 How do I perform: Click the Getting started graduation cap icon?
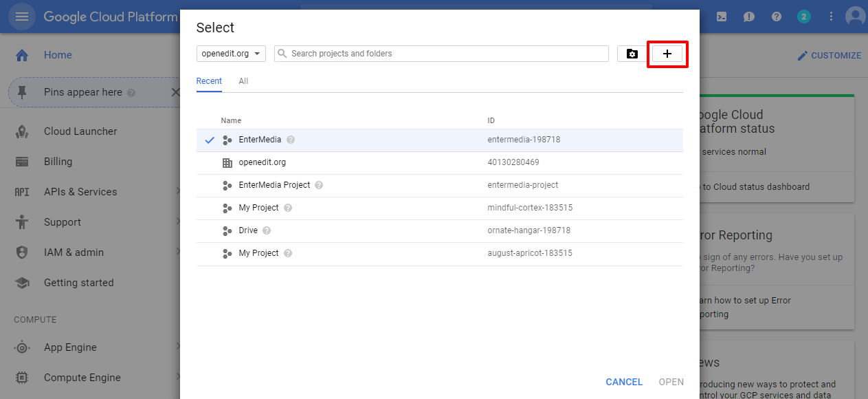pos(22,283)
